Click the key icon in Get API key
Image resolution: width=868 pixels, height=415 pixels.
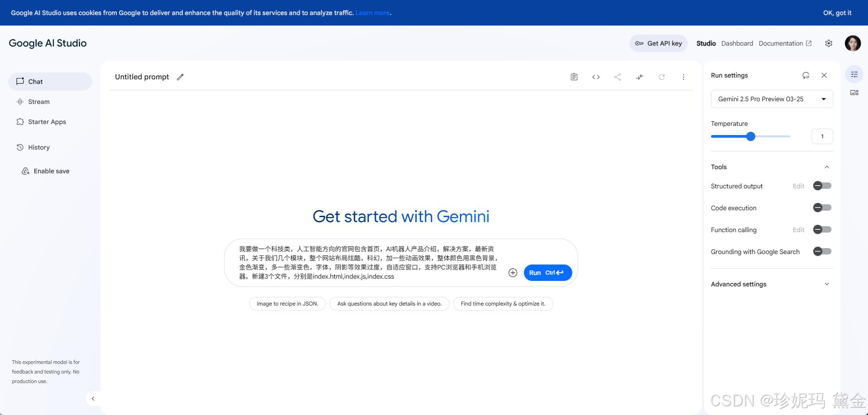click(x=639, y=43)
